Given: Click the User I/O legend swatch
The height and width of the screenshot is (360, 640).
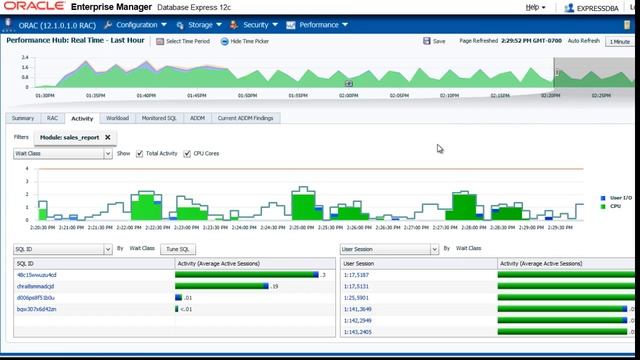Looking at the screenshot, I should (x=603, y=198).
